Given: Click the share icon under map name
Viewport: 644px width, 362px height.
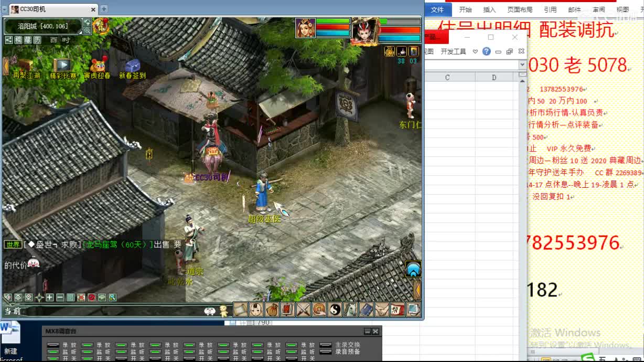Looking at the screenshot, I should (x=9, y=40).
